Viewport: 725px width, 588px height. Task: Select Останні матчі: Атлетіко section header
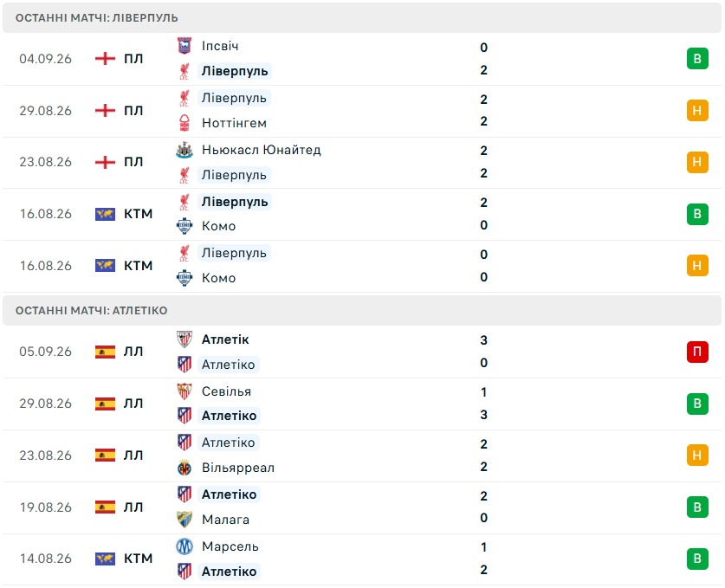(x=362, y=311)
